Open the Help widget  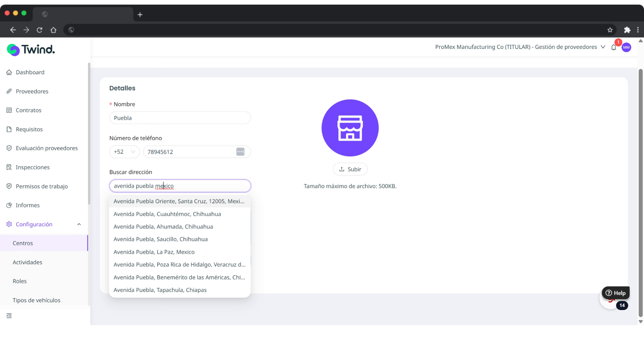[x=615, y=293]
